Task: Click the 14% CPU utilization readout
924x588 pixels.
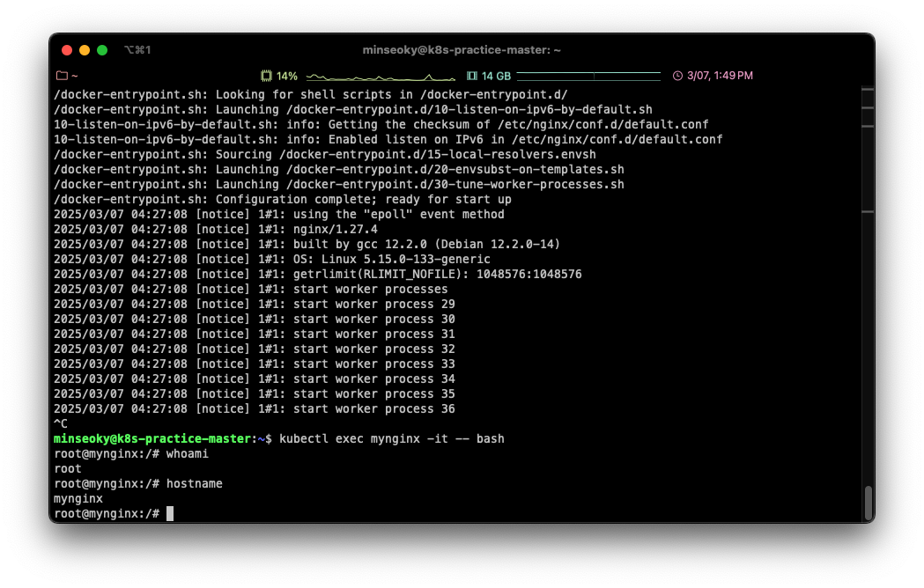Action: [x=287, y=76]
